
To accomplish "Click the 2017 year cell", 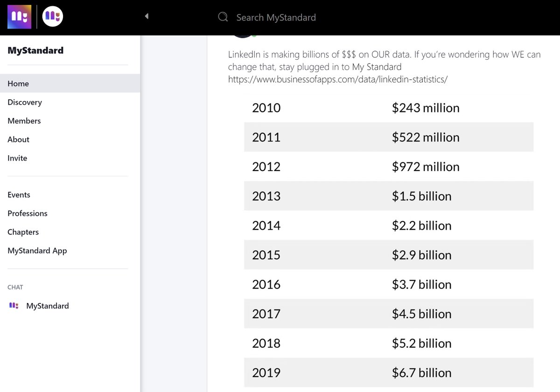I will 266,313.
